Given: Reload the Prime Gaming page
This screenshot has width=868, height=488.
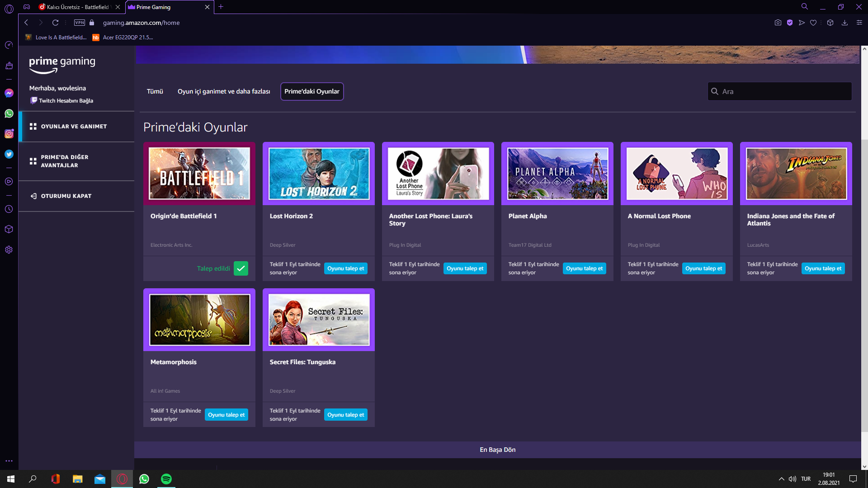Looking at the screenshot, I should (55, 23).
